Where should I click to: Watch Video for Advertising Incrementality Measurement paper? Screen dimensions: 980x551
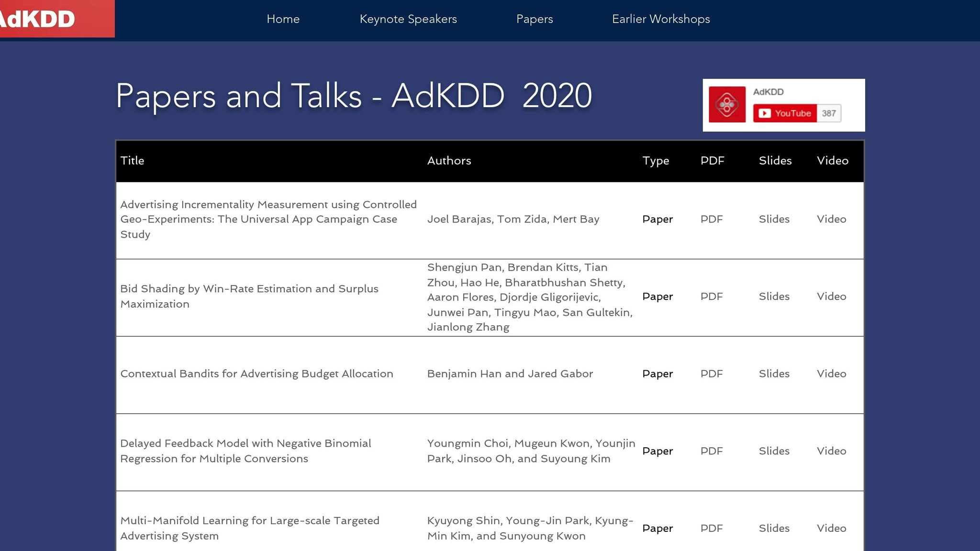click(832, 219)
